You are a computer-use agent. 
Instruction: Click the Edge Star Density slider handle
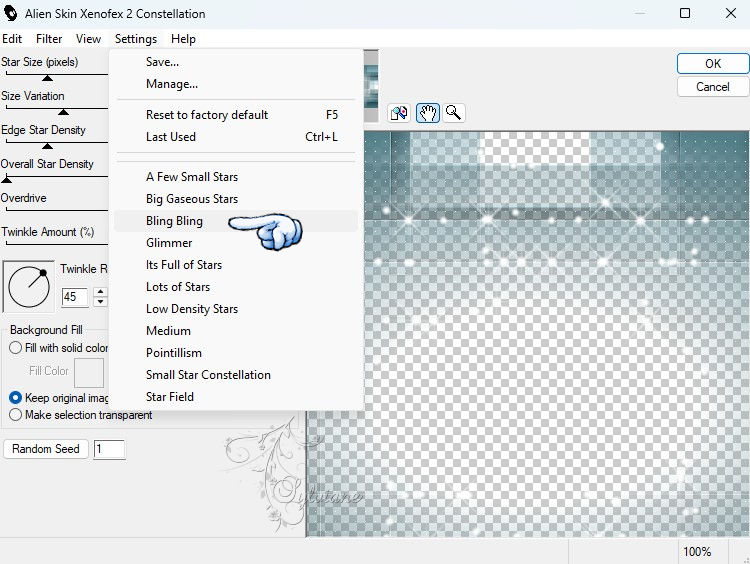(47, 146)
